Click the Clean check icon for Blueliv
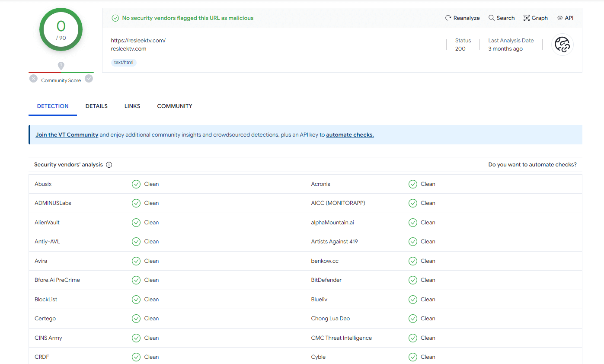Viewport: 604px width, 364px height. tap(413, 300)
